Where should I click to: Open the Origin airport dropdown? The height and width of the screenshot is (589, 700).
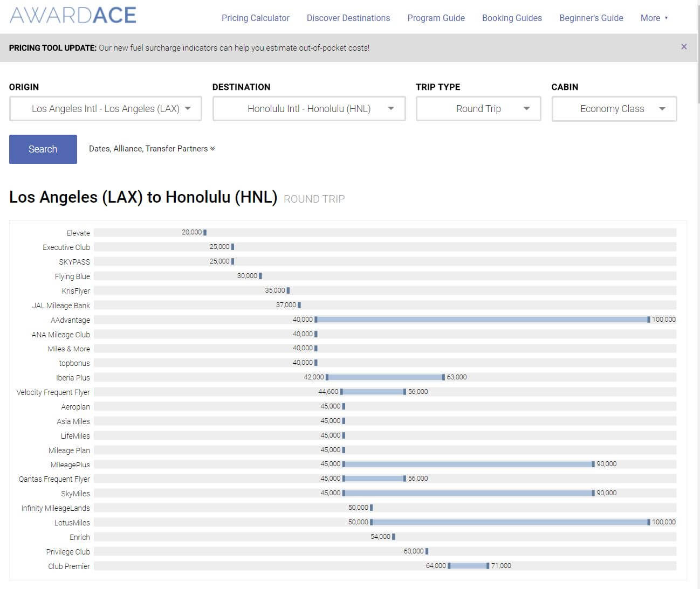[x=106, y=108]
